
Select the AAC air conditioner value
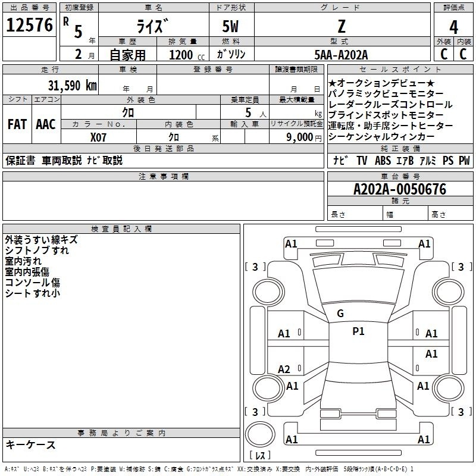coord(46,124)
